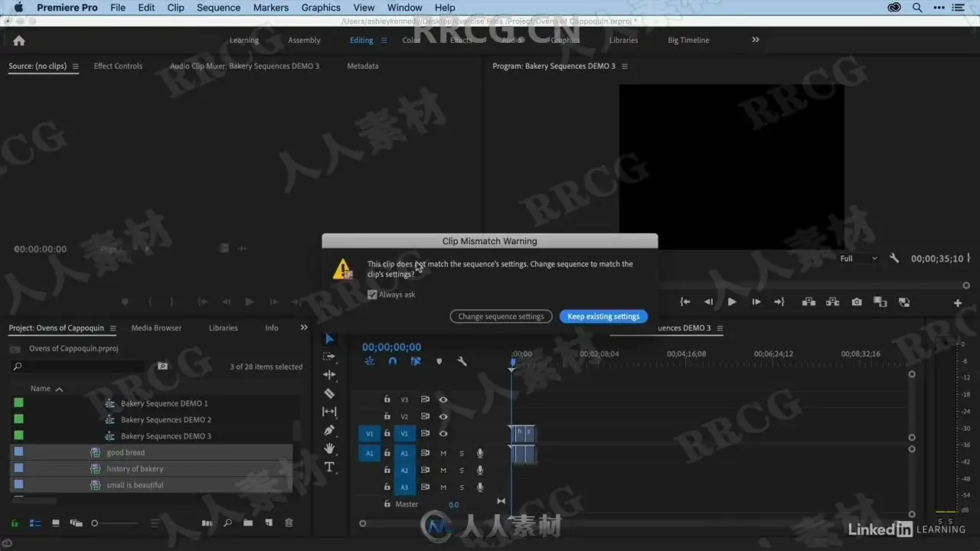Click the Lift button in Program monitor

(808, 302)
